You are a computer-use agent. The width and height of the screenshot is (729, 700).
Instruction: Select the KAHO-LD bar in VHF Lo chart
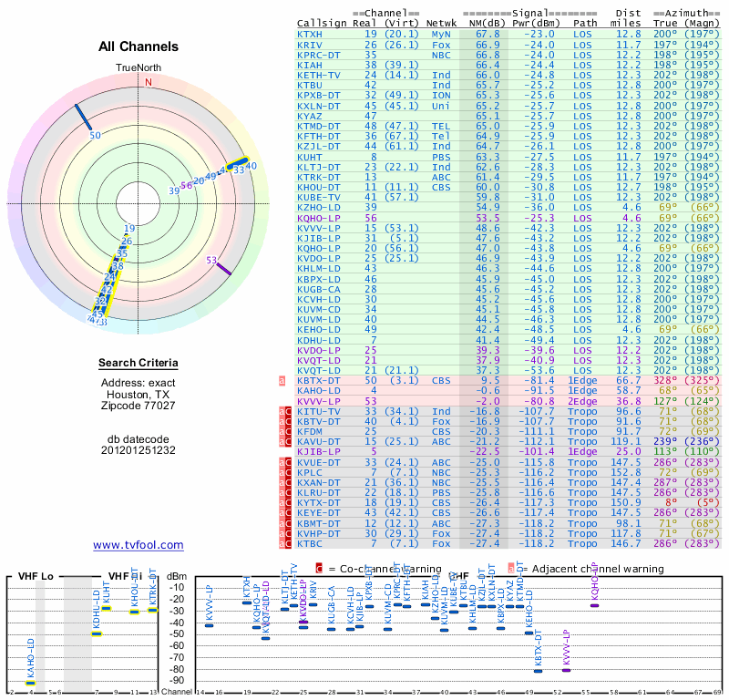point(30,681)
